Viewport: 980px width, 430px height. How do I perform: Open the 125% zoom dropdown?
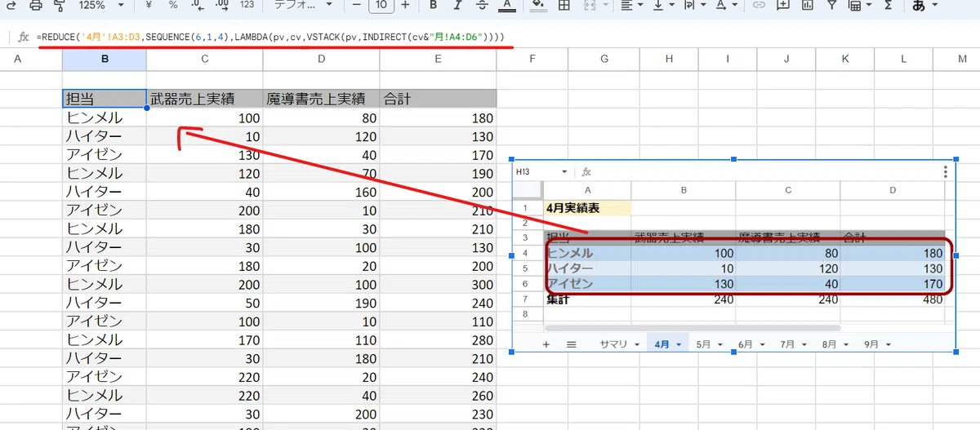(x=101, y=5)
